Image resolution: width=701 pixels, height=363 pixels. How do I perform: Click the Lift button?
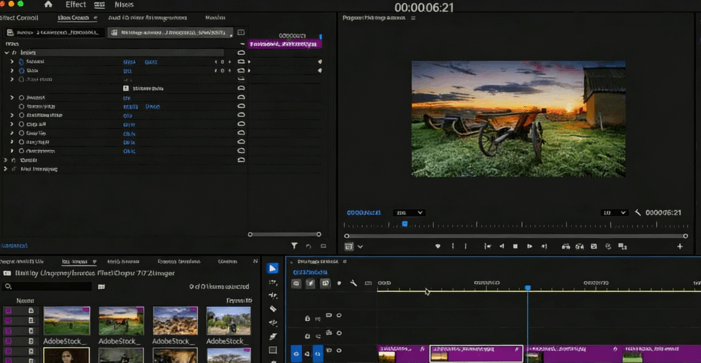566,246
